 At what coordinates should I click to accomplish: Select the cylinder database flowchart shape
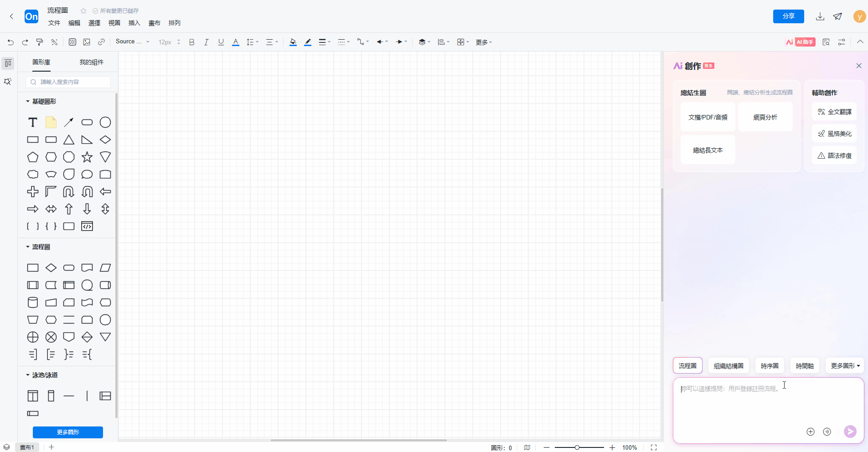33,302
